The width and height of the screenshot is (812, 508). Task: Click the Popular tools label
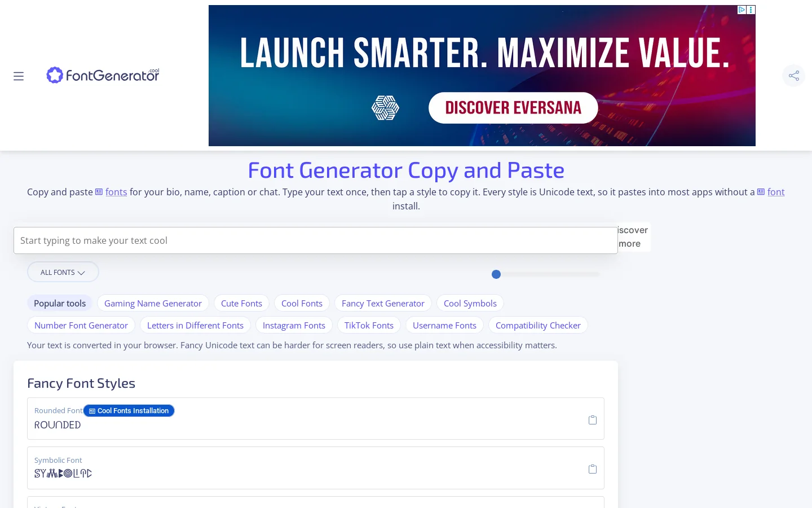[60, 303]
